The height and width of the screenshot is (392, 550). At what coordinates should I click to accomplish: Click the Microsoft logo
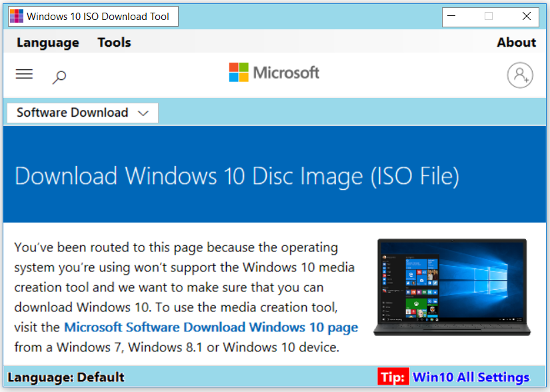(x=274, y=73)
